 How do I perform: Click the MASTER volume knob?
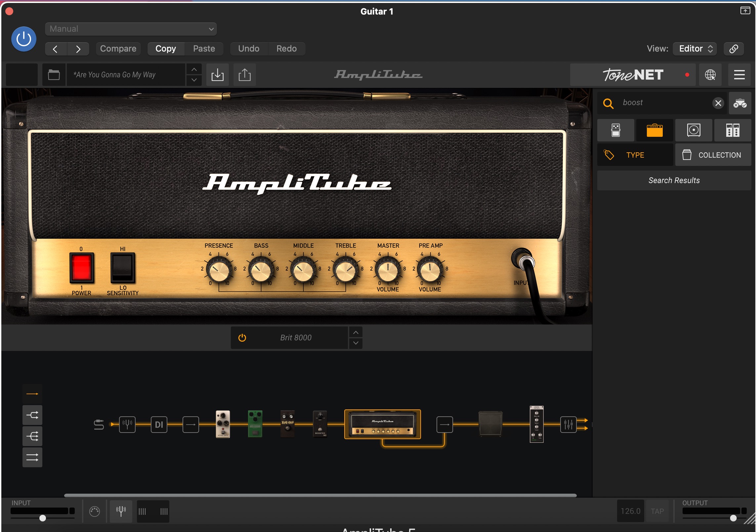pos(388,270)
